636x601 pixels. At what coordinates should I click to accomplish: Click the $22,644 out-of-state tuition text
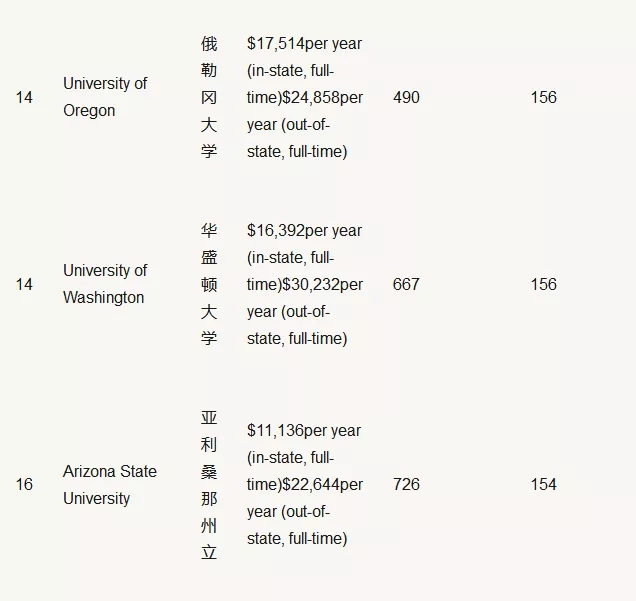tap(322, 485)
